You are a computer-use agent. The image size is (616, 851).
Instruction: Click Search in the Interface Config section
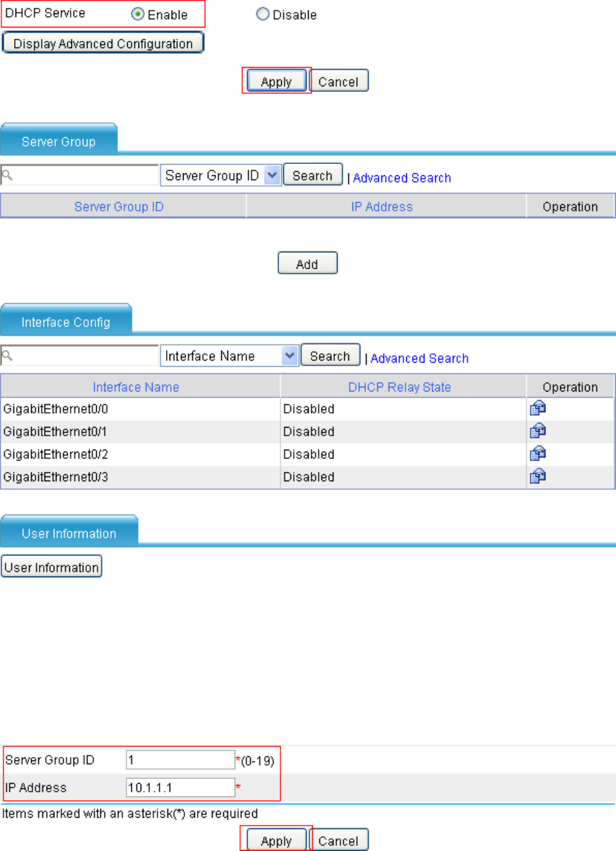(331, 356)
